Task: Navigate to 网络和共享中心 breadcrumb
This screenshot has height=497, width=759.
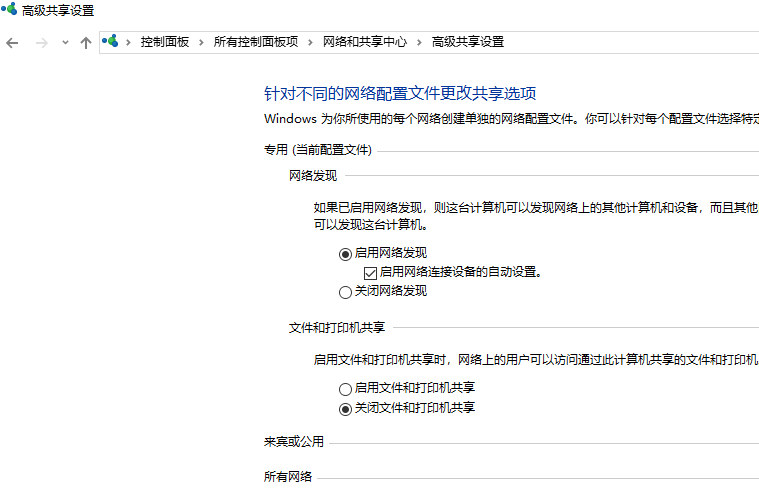Action: [365, 42]
